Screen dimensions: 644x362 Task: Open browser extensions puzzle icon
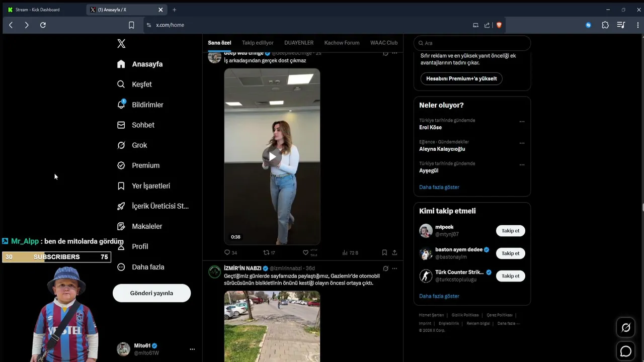coord(605,25)
